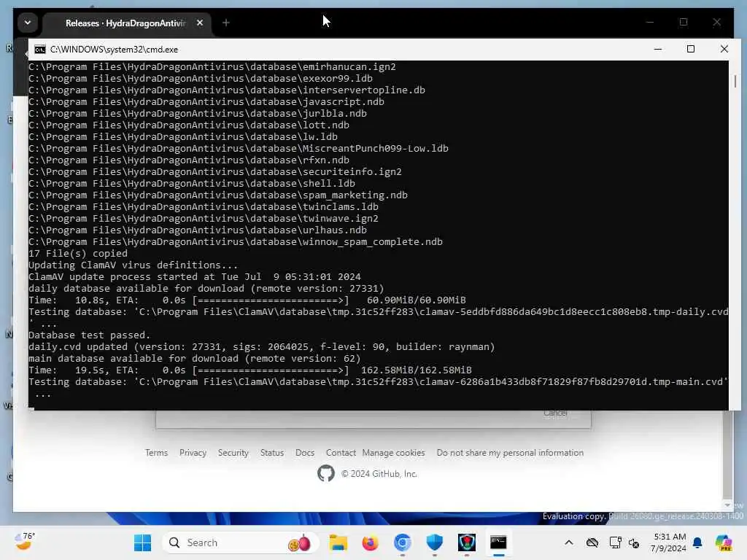Image resolution: width=747 pixels, height=560 pixels.
Task: Click the securiteinfo.ign2 path line
Action: 215,171
